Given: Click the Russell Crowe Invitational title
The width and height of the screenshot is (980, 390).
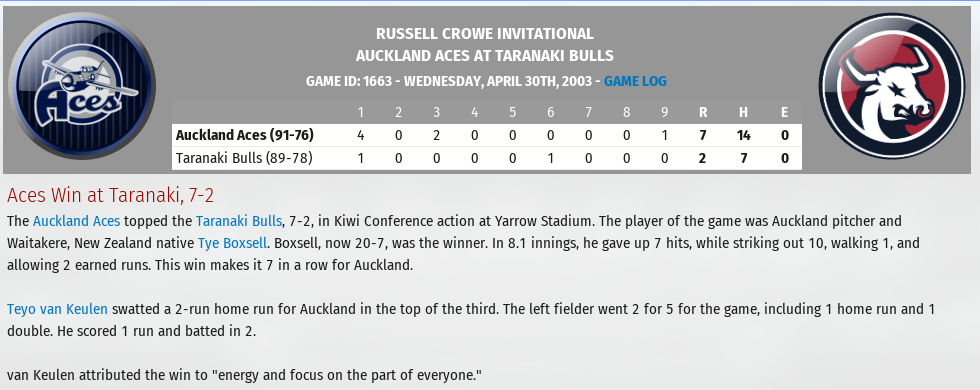Looking at the screenshot, I should click(485, 34).
